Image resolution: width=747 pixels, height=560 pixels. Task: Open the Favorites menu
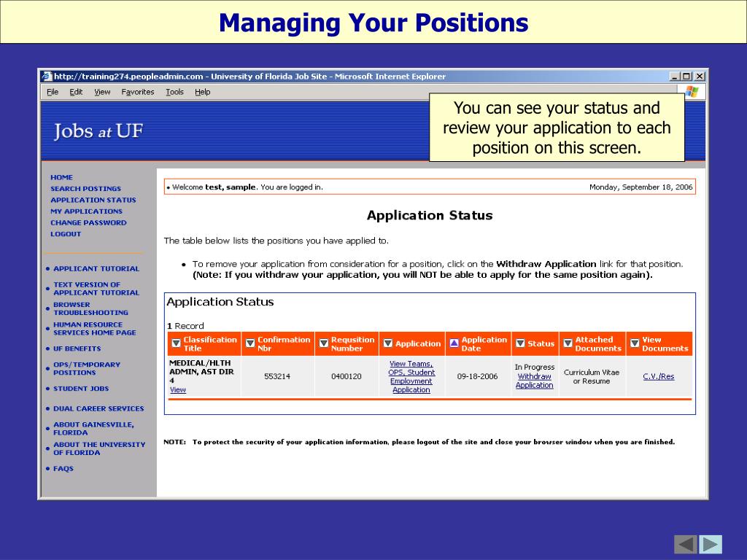point(138,92)
